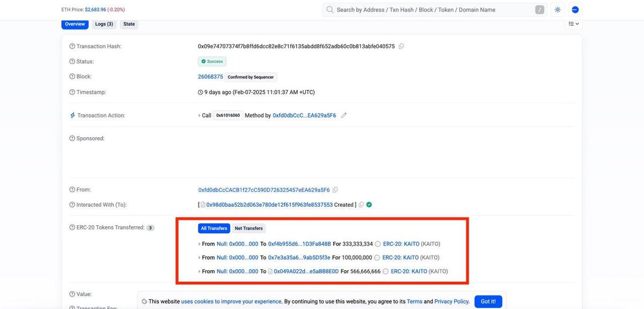Screen dimensions: 644x309
Task: Switch to the Overview tab
Action: [x=75, y=24]
